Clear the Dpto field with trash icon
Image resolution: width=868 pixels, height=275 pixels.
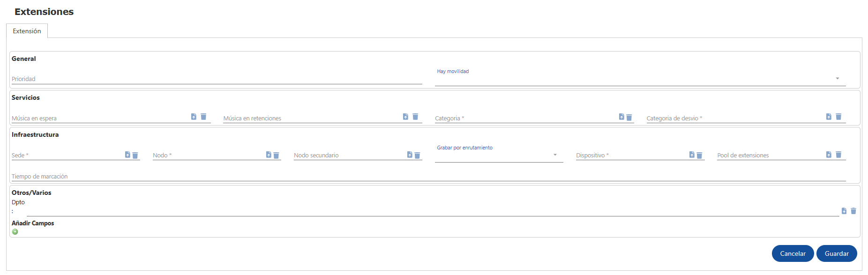tap(853, 211)
